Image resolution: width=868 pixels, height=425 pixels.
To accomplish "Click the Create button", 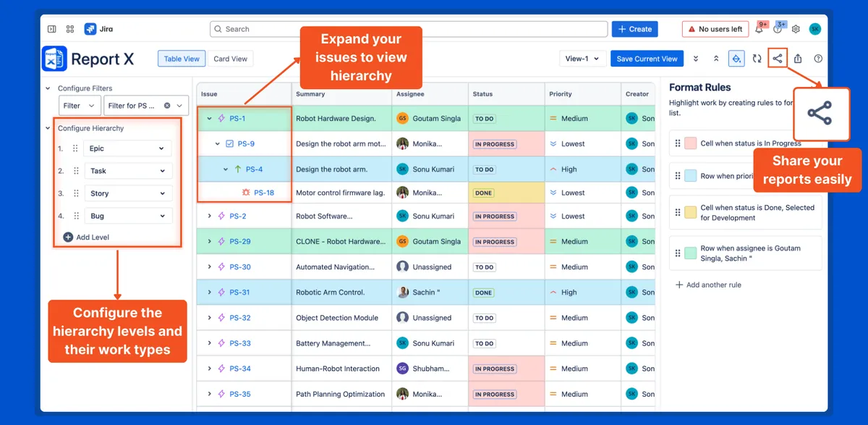I will pos(634,29).
